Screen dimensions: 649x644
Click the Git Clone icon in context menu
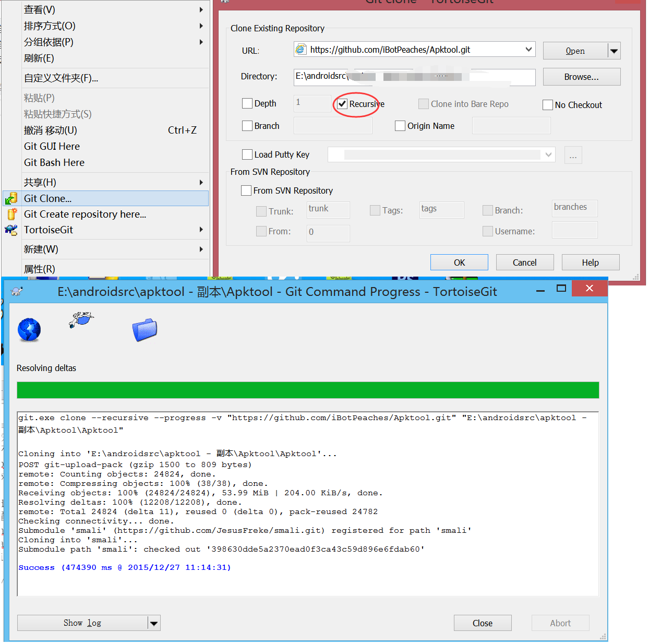click(11, 198)
